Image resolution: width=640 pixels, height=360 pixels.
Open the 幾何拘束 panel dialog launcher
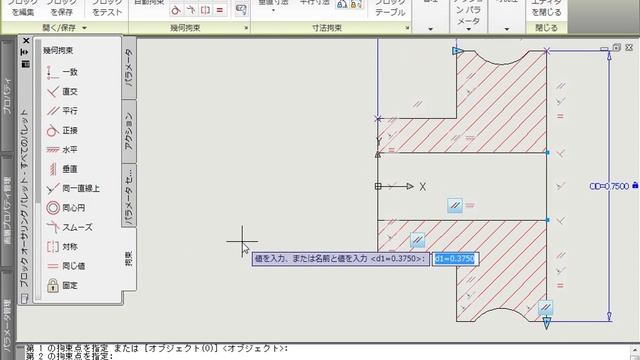point(246,28)
